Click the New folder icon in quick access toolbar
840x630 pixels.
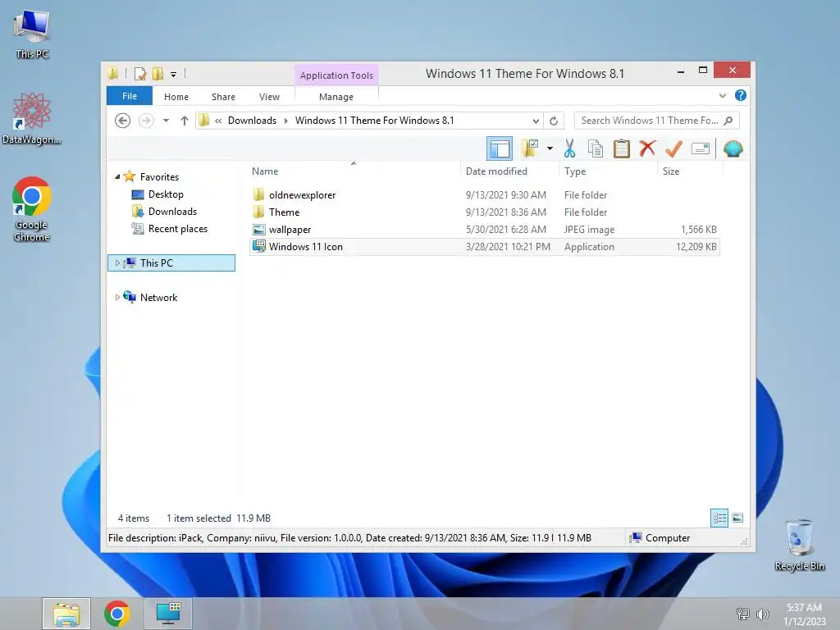(x=158, y=74)
